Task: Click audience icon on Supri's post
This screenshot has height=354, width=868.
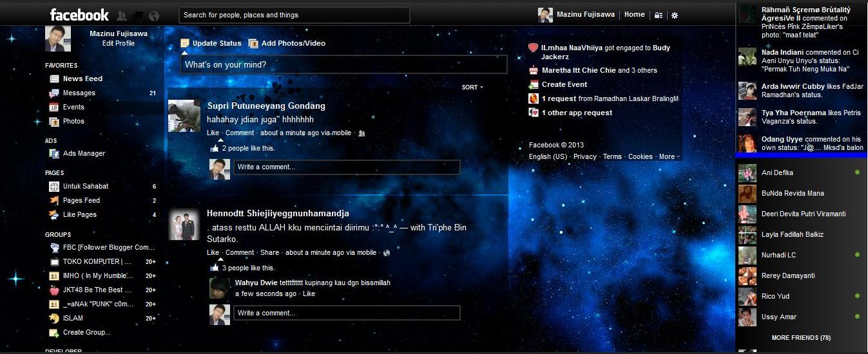Action: 362,133
